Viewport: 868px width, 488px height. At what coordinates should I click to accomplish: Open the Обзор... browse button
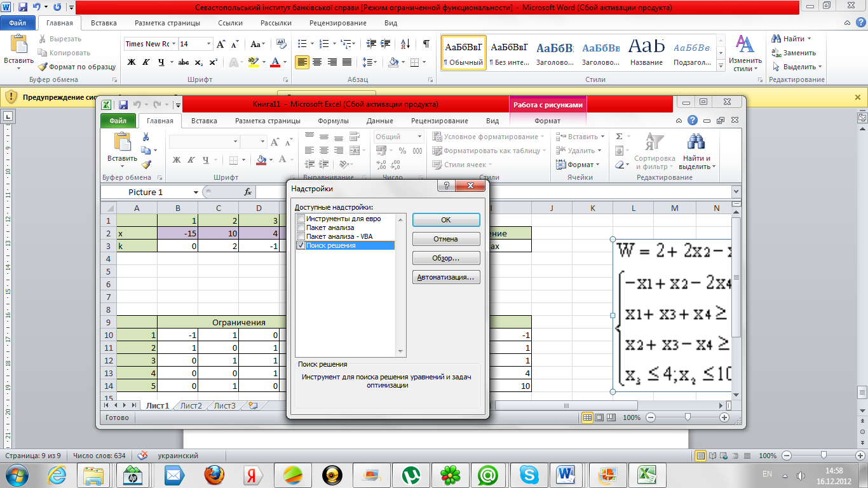446,259
